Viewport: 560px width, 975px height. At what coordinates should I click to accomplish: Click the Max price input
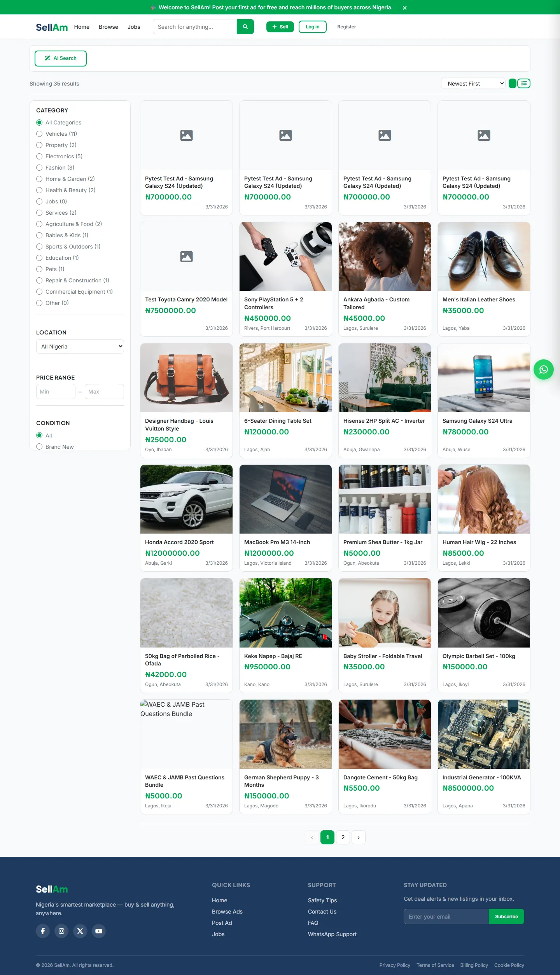pos(104,392)
